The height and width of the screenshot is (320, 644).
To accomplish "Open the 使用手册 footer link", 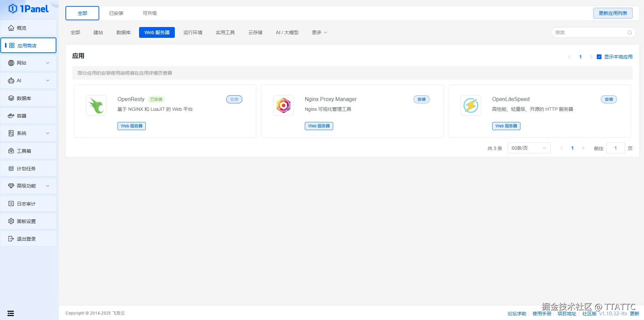I will pyautogui.click(x=542, y=314).
